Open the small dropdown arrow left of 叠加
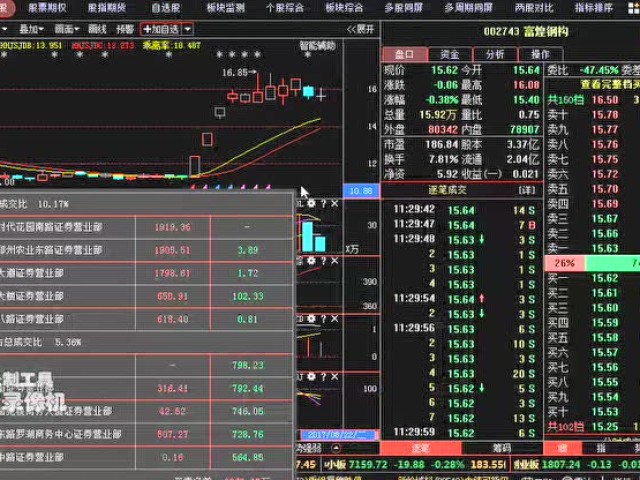 pyautogui.click(x=4, y=29)
